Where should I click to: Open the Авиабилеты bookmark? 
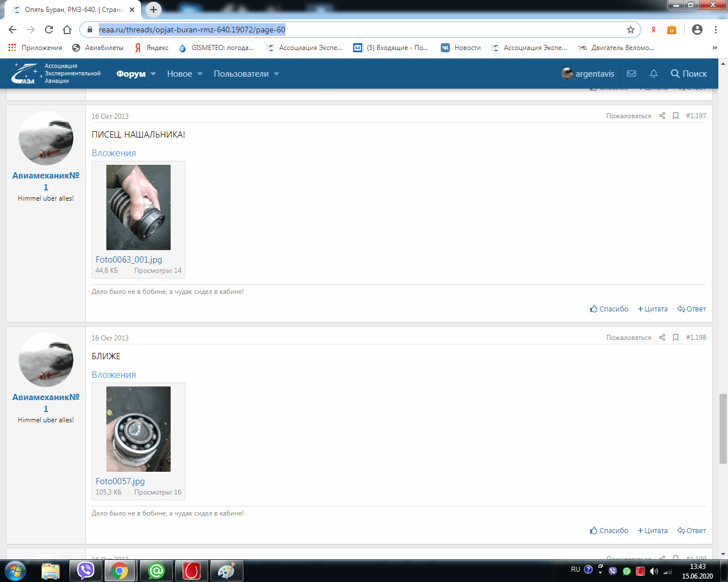tap(98, 48)
